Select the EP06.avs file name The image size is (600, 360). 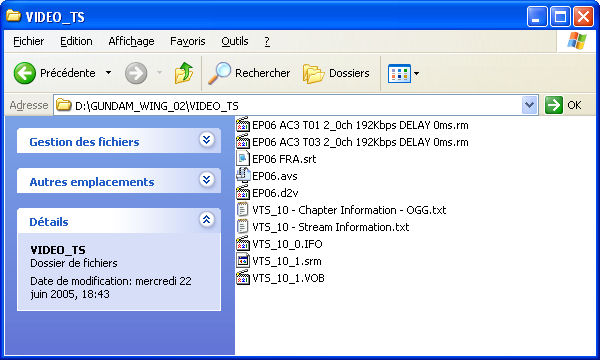click(x=274, y=176)
